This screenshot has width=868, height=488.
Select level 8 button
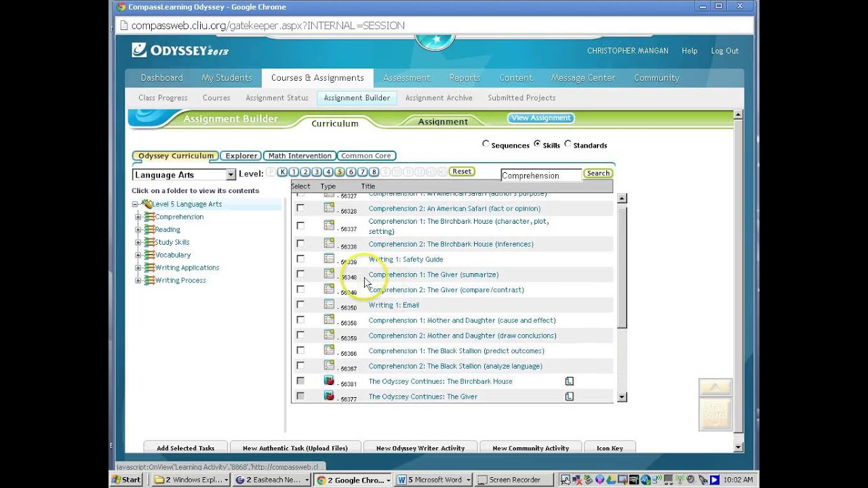pyautogui.click(x=374, y=172)
